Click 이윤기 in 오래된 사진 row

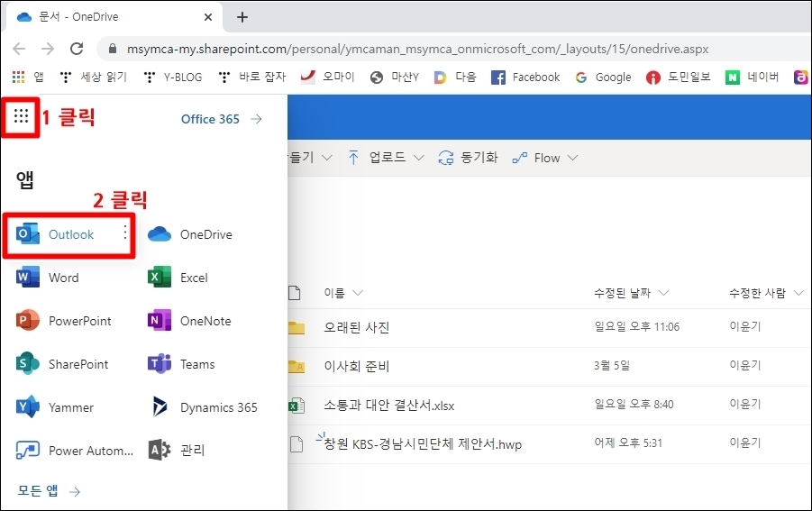(x=744, y=326)
